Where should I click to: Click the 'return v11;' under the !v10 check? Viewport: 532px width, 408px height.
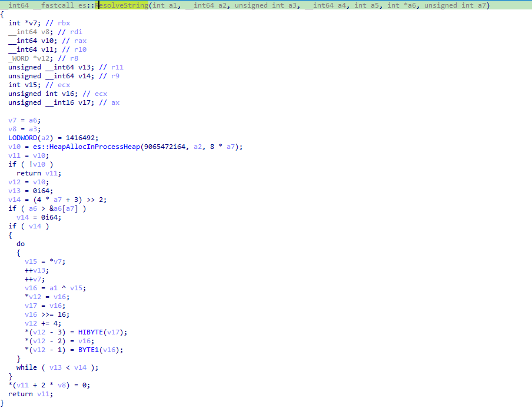pos(39,173)
